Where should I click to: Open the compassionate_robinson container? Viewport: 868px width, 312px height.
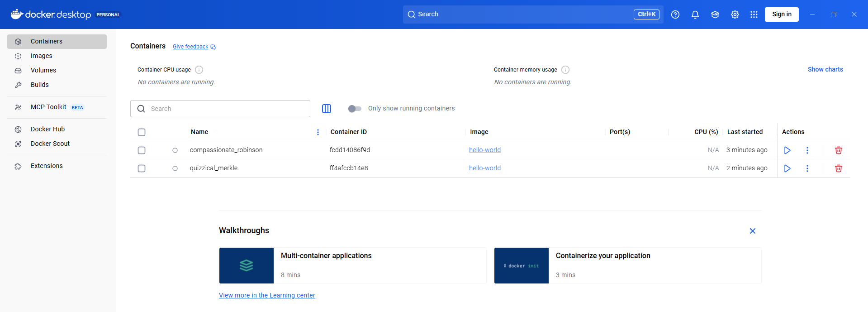click(x=226, y=150)
